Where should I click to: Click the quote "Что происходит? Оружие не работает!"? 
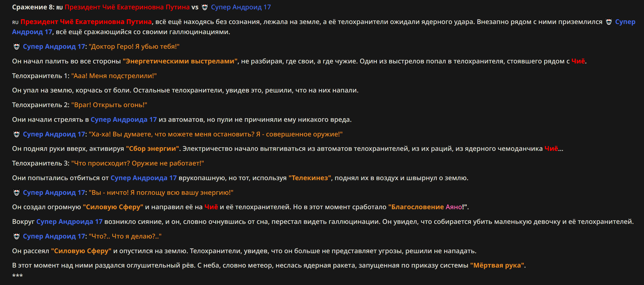[x=138, y=163]
